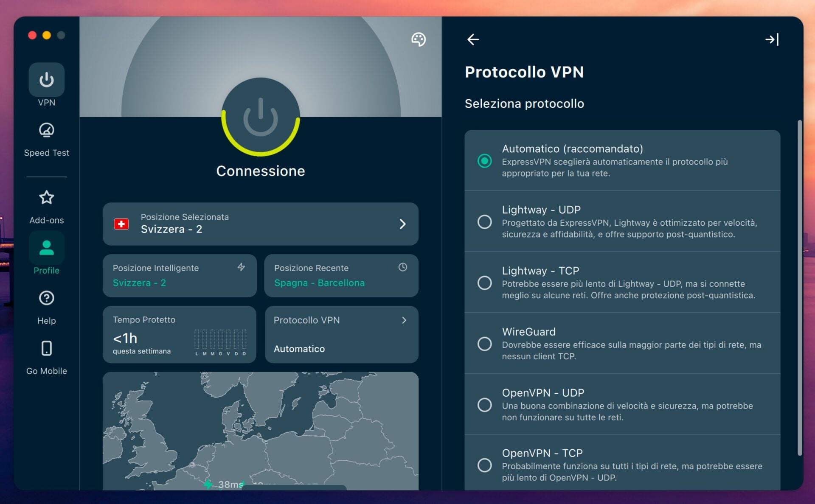Open Help question mark icon
Image resolution: width=815 pixels, height=504 pixels.
pos(47,298)
